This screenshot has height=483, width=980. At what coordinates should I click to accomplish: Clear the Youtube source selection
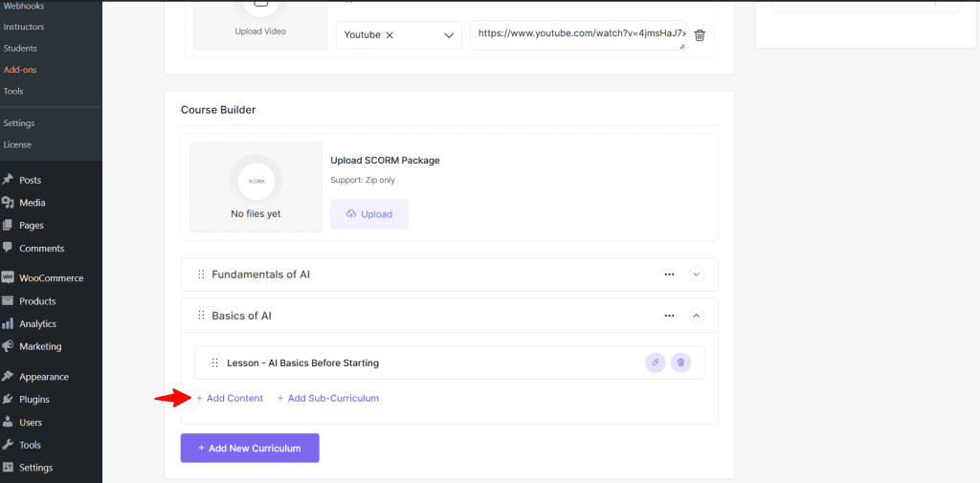click(390, 35)
